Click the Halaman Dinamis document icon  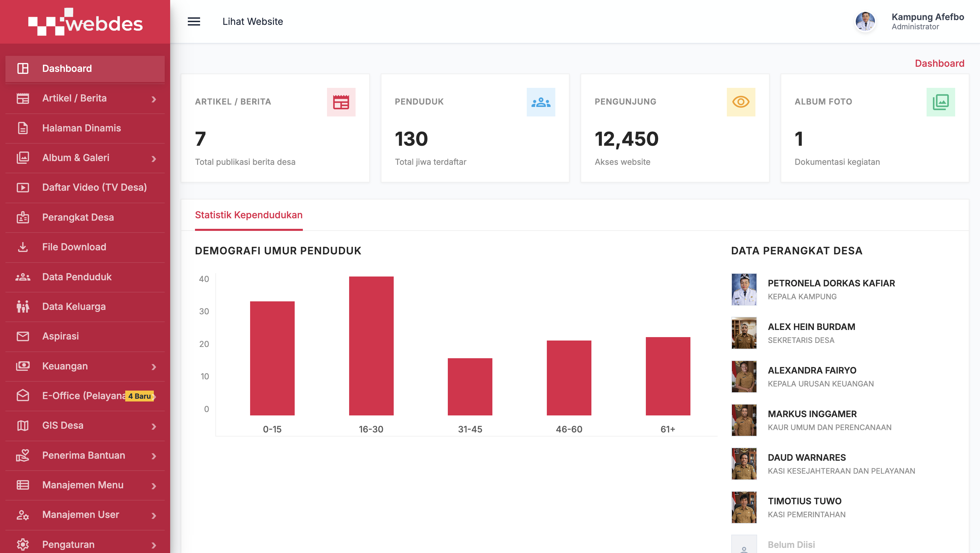[23, 128]
